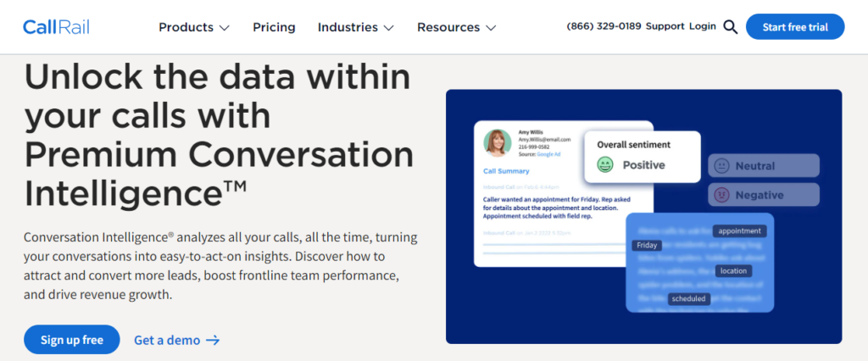Click the CallRail logo

[x=56, y=27]
